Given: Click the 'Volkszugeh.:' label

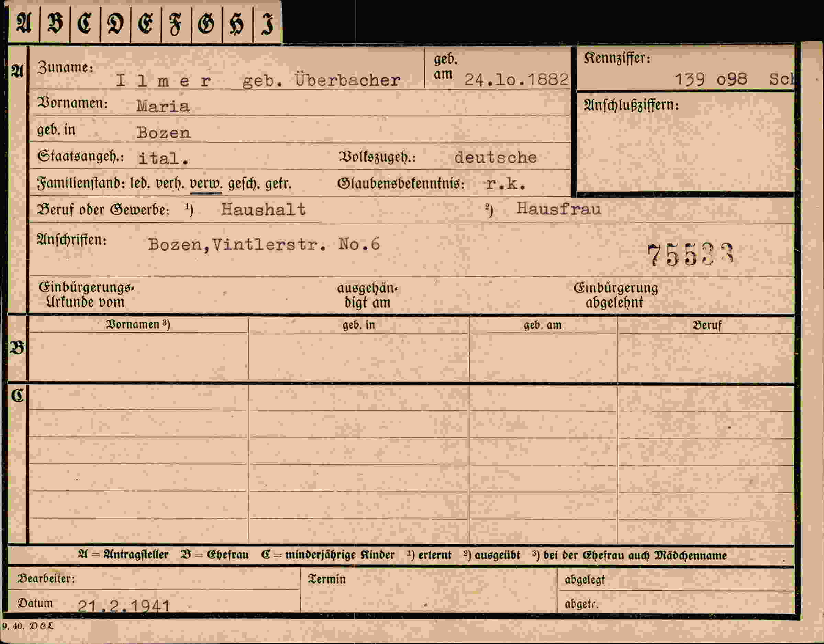Looking at the screenshot, I should (377, 157).
